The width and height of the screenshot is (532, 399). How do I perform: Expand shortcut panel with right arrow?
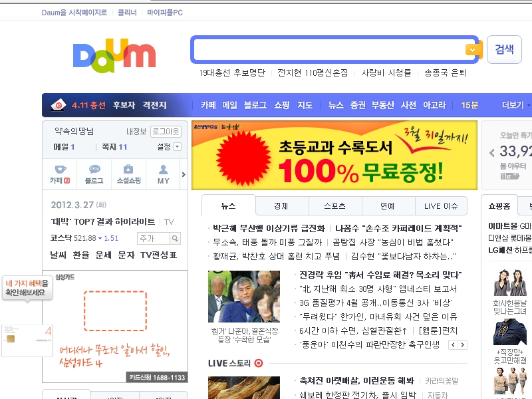tap(184, 174)
